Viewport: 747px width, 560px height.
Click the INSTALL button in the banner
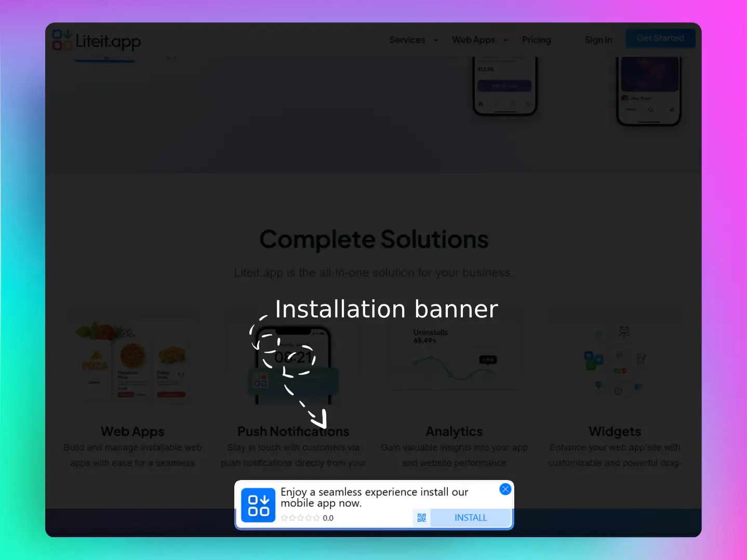[x=471, y=517]
